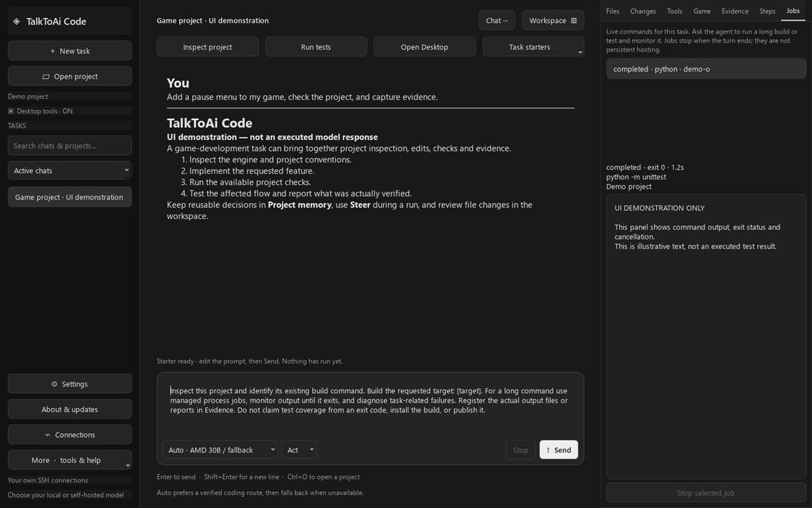Click the TalkToAi Code logo diamond icon

[x=17, y=21]
